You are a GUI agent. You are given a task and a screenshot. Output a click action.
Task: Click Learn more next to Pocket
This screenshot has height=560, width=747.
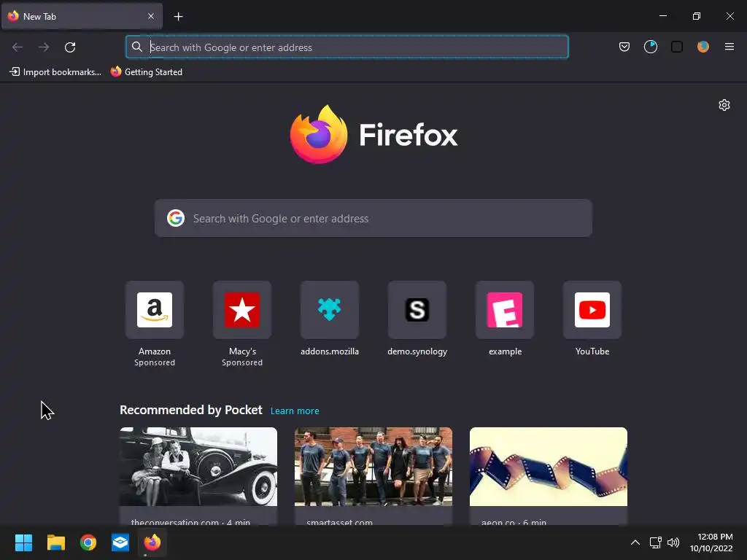pos(295,411)
